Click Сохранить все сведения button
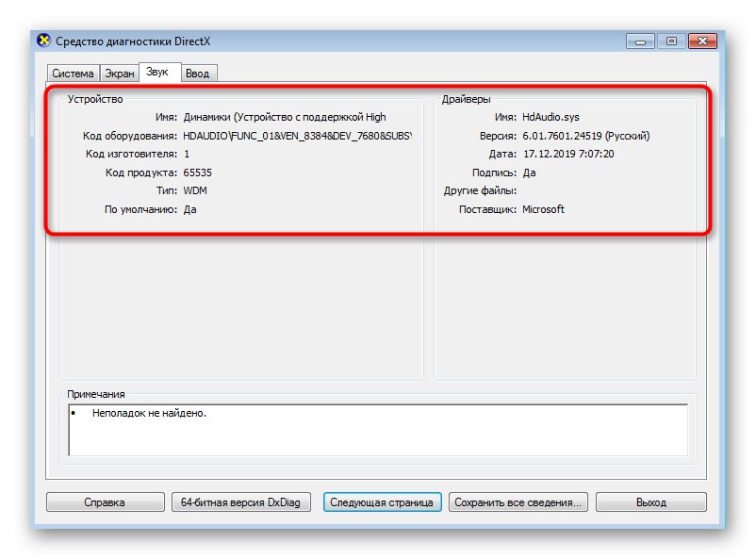Screen dimensions: 756x559 (x=518, y=502)
